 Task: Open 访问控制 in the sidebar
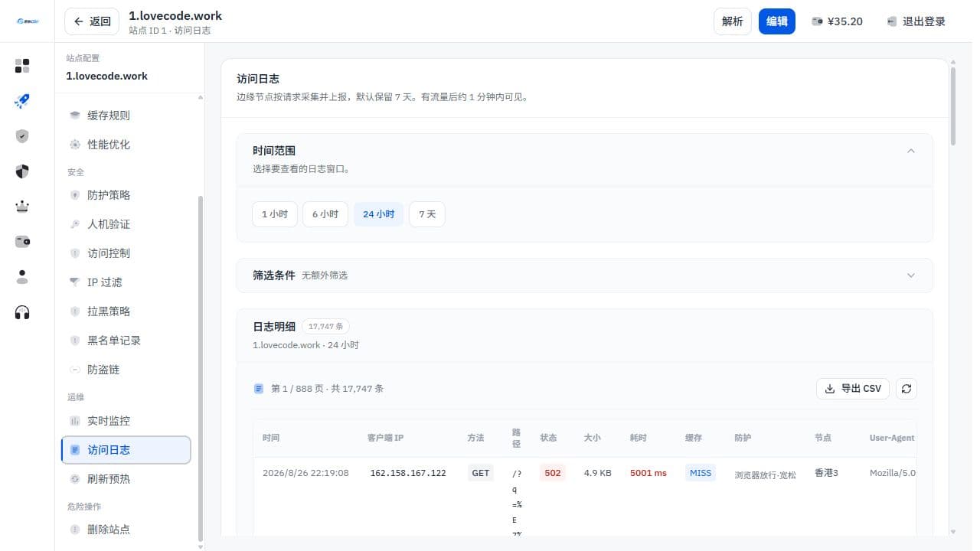coord(126,253)
